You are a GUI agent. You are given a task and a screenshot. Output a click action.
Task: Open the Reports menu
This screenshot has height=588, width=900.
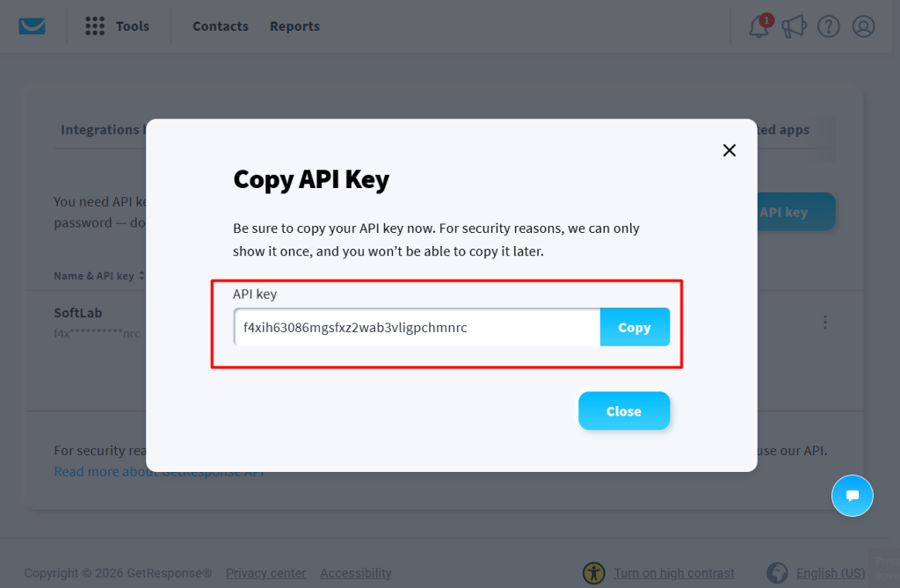(294, 26)
